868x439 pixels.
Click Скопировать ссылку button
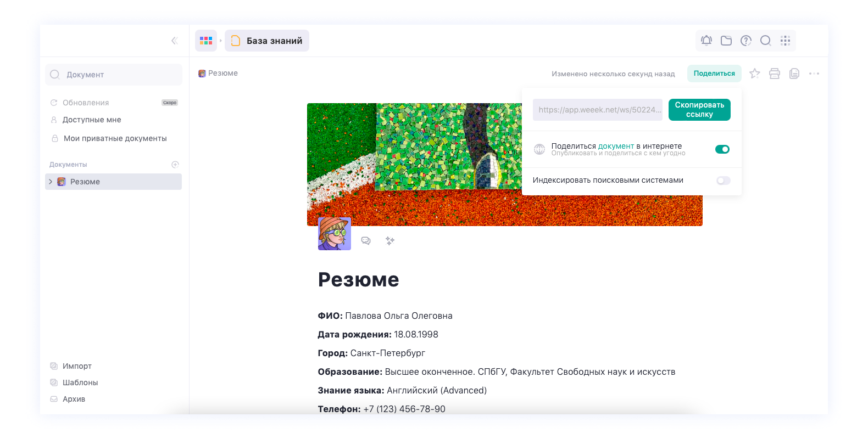point(699,110)
